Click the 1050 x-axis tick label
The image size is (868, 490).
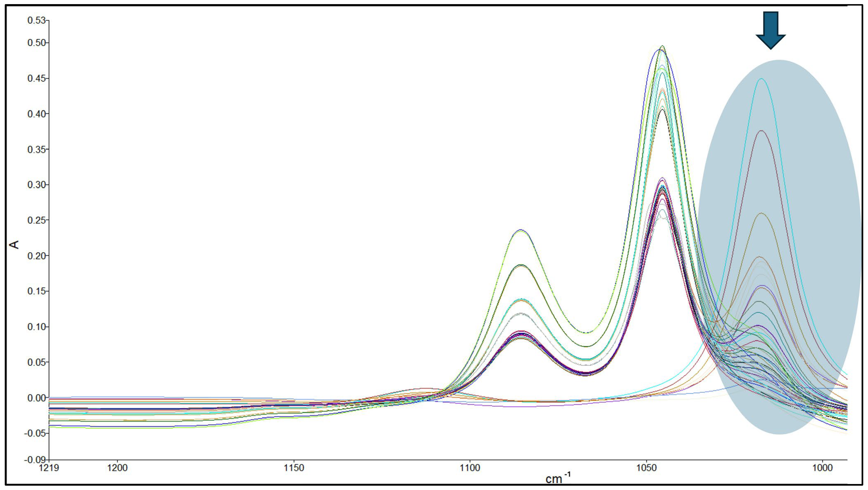[646, 468]
